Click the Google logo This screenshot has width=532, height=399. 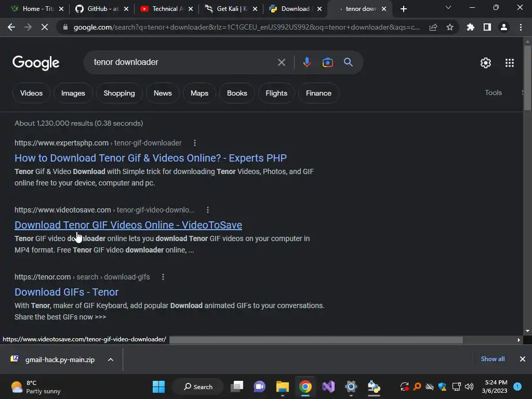tap(36, 63)
